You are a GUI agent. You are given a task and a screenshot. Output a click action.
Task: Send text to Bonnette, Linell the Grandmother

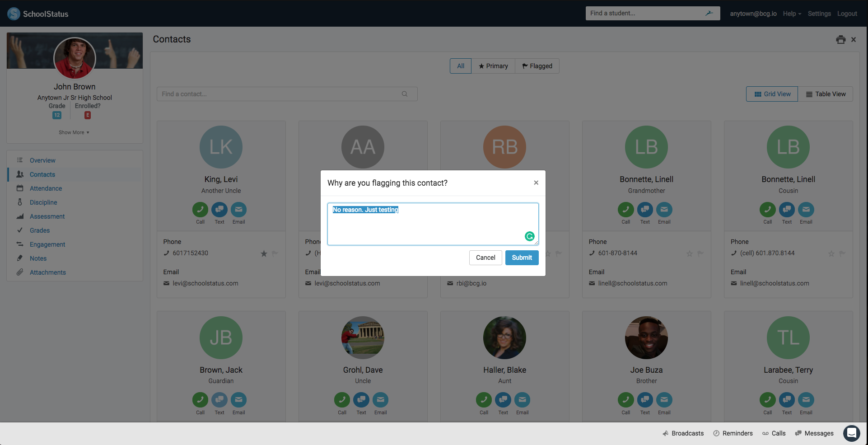[x=645, y=210]
